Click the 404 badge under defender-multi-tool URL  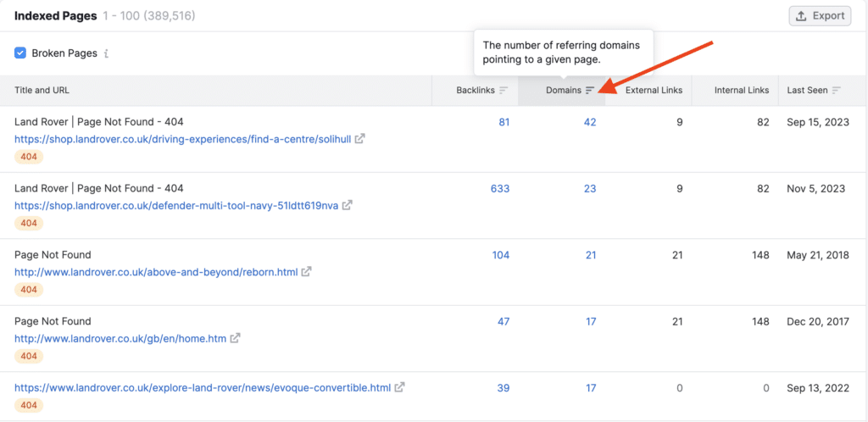(29, 224)
